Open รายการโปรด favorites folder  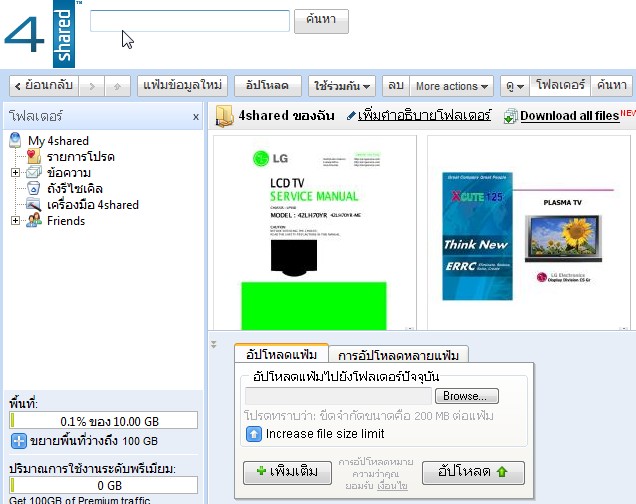pos(81,157)
